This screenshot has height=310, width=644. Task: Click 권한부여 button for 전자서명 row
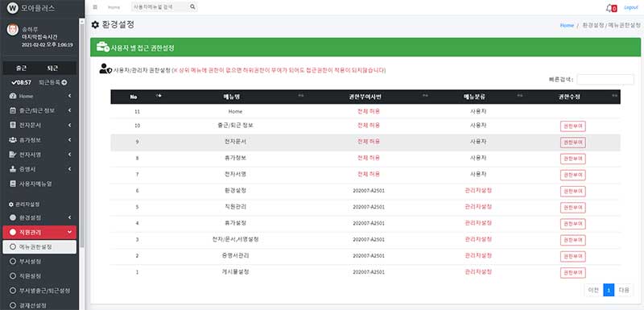(573, 176)
